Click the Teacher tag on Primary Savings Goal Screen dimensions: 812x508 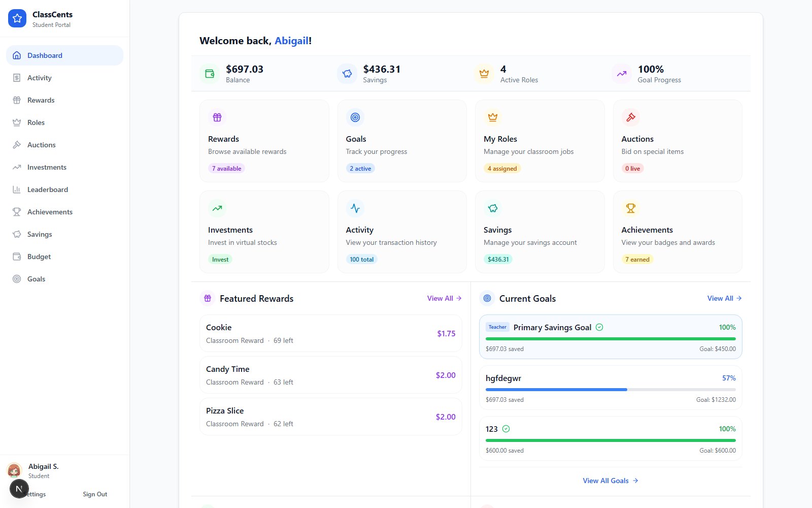pyautogui.click(x=497, y=327)
